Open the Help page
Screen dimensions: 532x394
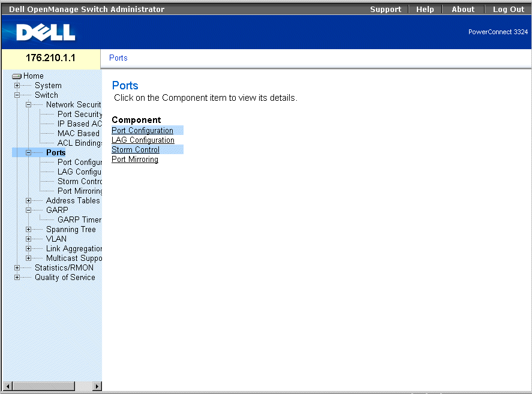[x=425, y=9]
